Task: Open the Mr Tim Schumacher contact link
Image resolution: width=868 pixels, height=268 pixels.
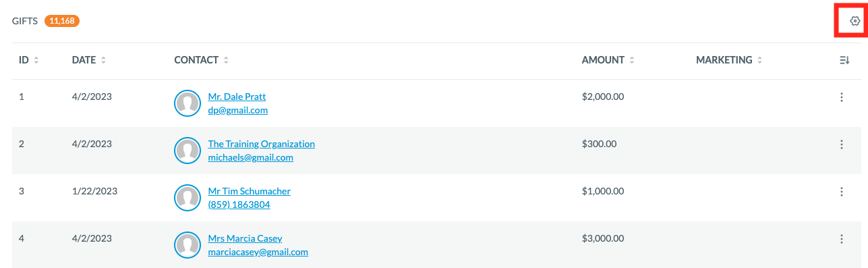Action: click(x=249, y=191)
